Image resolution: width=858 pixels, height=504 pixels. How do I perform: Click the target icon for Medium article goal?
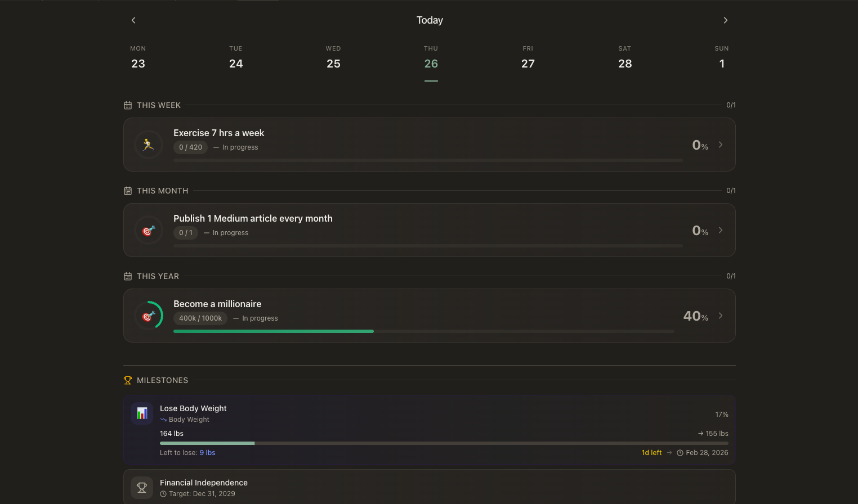tap(149, 230)
